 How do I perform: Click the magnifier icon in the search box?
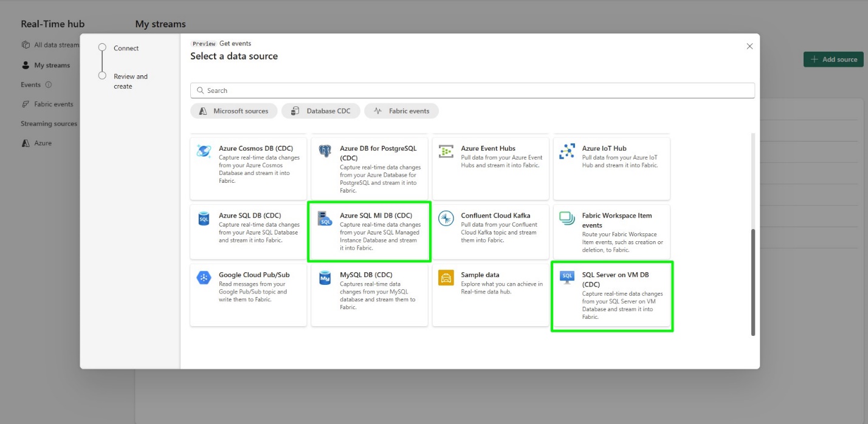pyautogui.click(x=200, y=91)
